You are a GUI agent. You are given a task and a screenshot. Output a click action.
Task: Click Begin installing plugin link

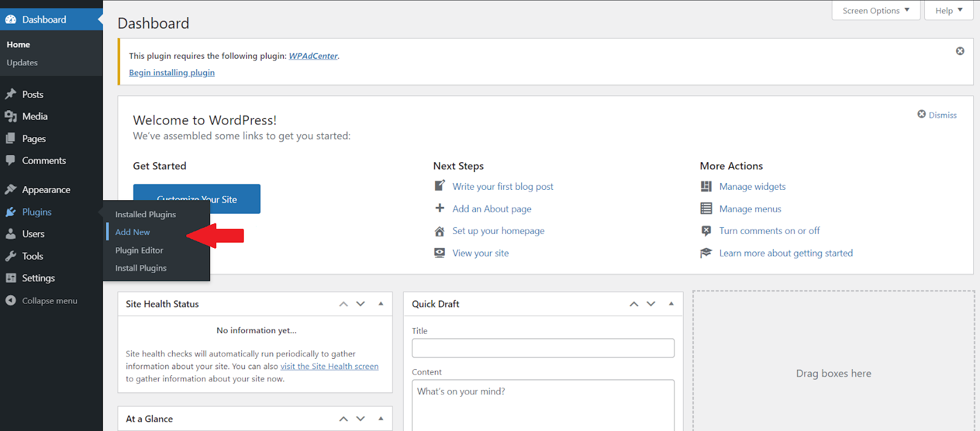171,73
